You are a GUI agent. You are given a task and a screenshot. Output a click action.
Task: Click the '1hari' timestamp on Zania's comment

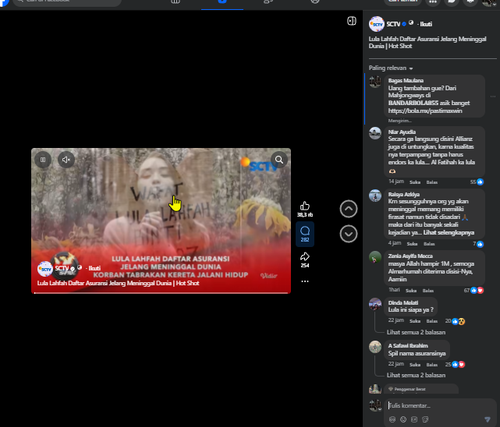[x=394, y=290]
